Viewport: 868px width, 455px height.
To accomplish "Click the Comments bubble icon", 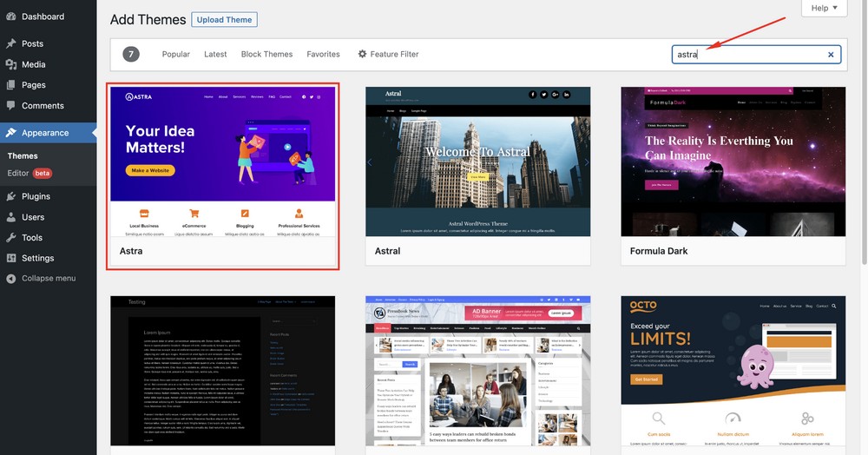I will (10, 106).
